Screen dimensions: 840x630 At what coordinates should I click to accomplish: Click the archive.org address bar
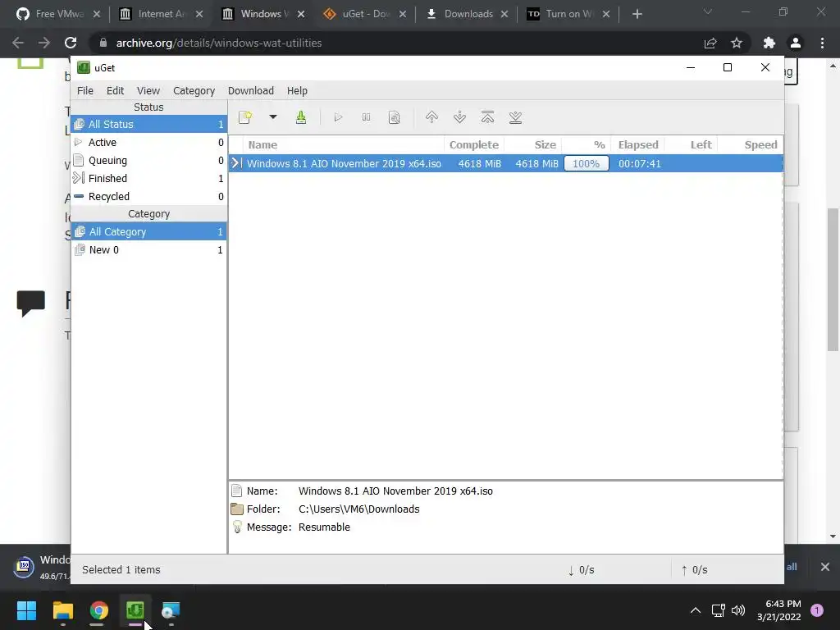pos(396,43)
